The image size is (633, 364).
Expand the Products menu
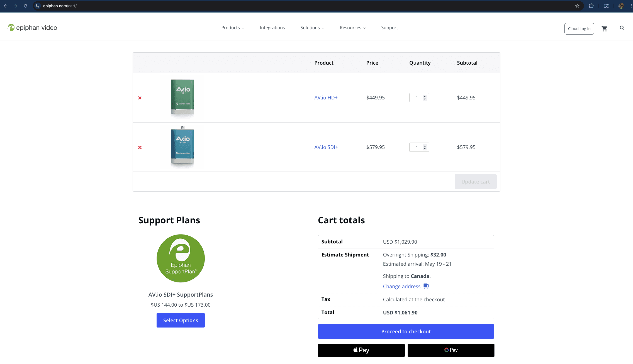tap(233, 28)
